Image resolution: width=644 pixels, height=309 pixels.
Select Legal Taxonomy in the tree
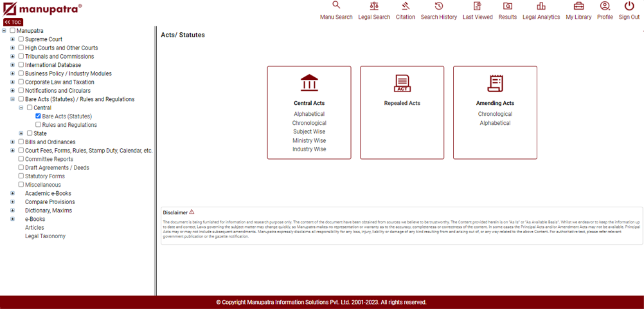coord(45,236)
